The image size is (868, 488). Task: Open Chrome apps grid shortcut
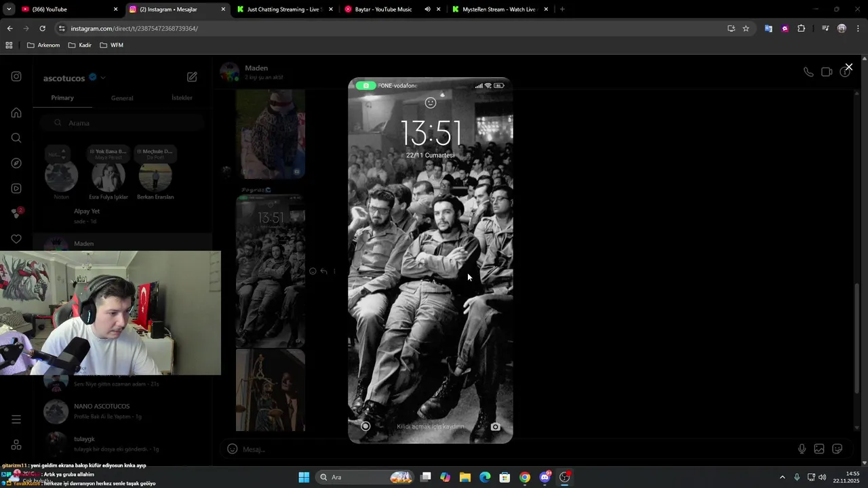click(x=9, y=45)
